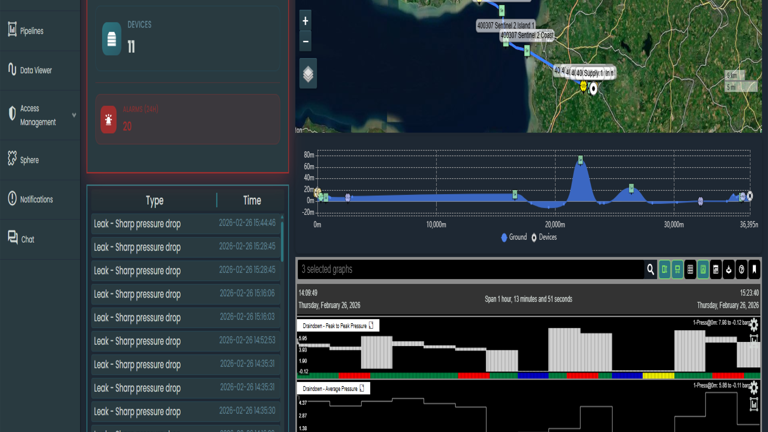Click the graph search magnifier icon
768x432 pixels.
650,269
